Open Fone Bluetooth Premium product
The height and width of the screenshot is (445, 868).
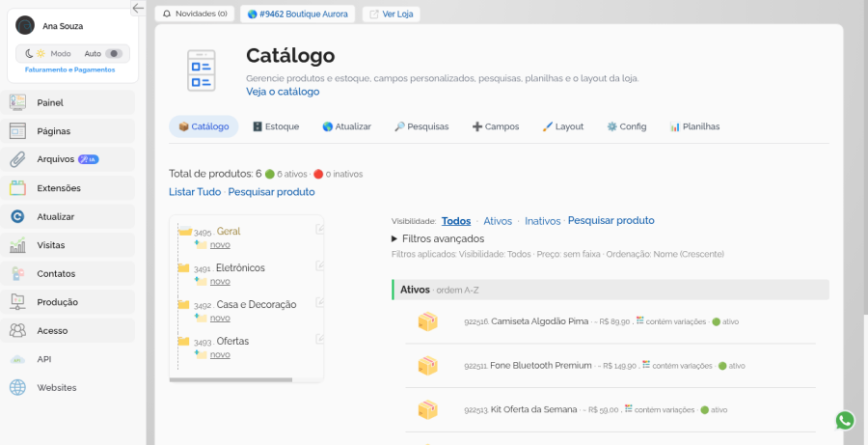[x=541, y=366]
